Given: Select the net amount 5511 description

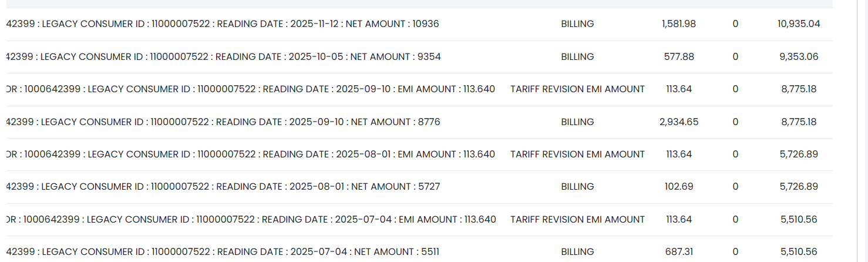Looking at the screenshot, I should 223,252.
